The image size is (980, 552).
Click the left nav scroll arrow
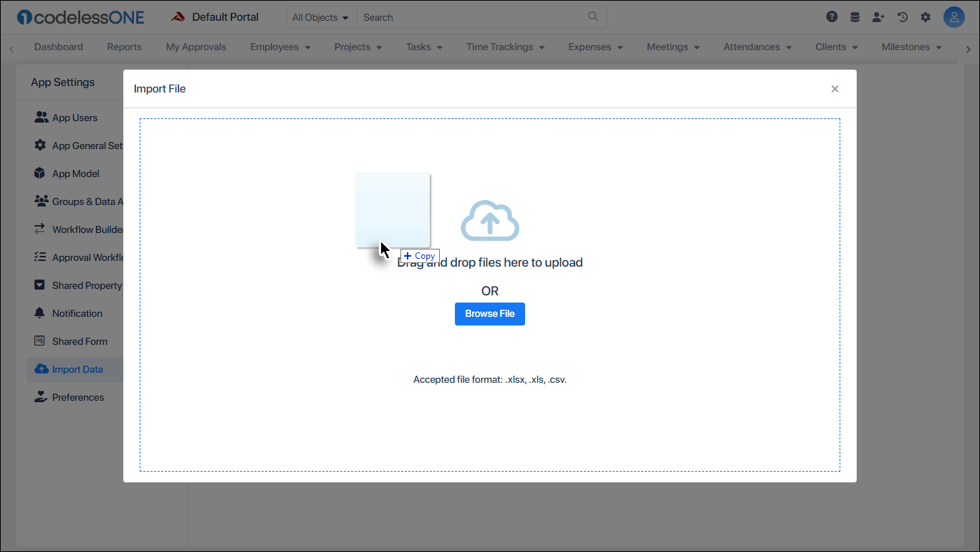pyautogui.click(x=11, y=49)
